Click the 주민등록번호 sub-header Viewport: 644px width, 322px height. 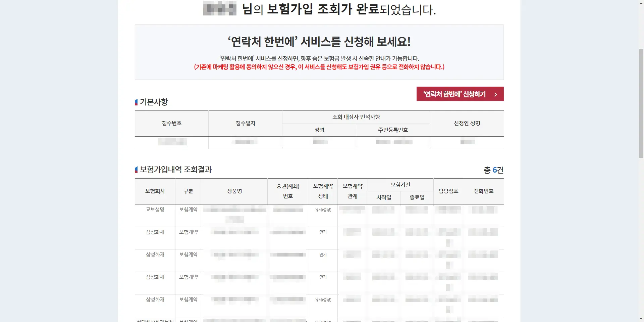pos(393,130)
